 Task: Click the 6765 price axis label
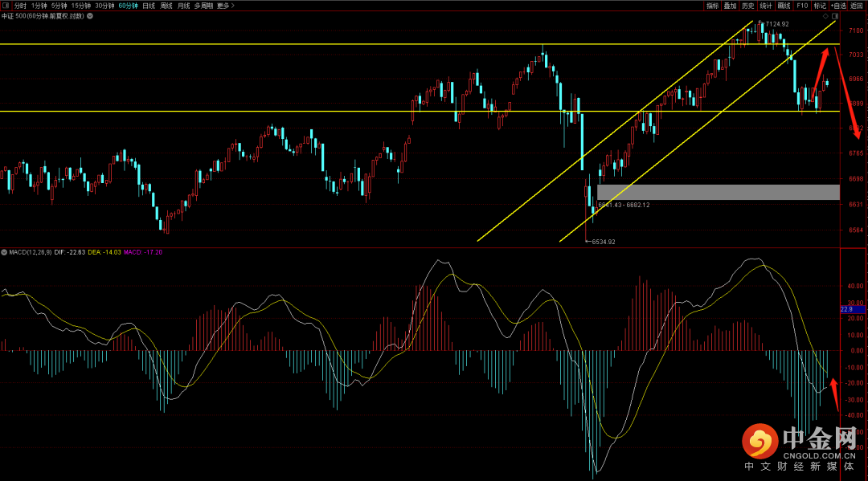click(856, 153)
